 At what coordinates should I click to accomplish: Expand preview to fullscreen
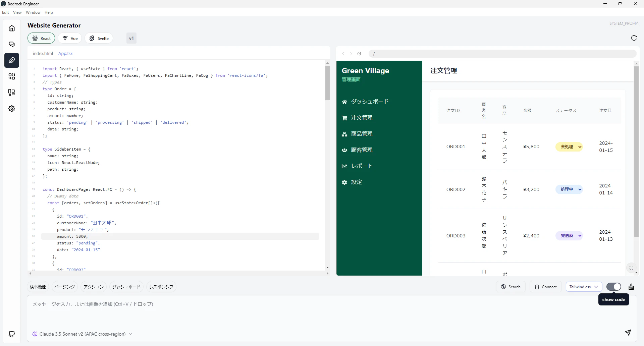631,268
